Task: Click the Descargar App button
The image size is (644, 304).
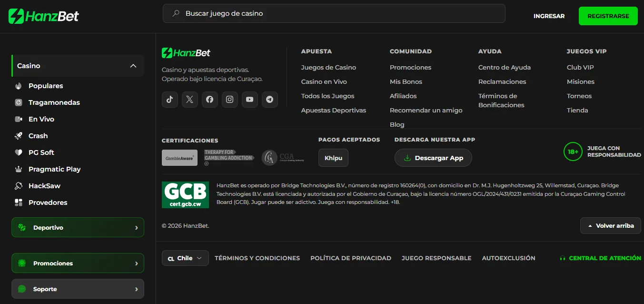Action: [x=433, y=158]
